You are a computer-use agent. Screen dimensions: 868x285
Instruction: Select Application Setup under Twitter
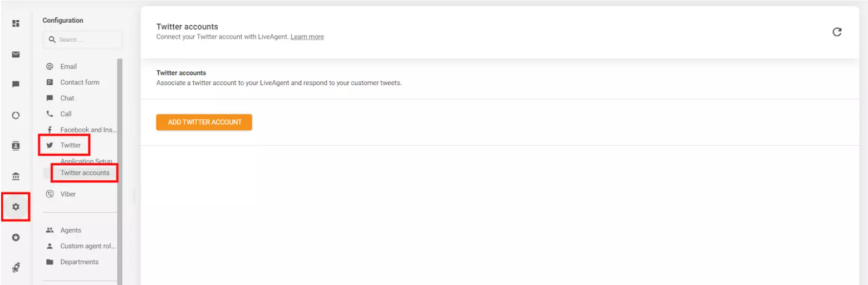tap(86, 161)
